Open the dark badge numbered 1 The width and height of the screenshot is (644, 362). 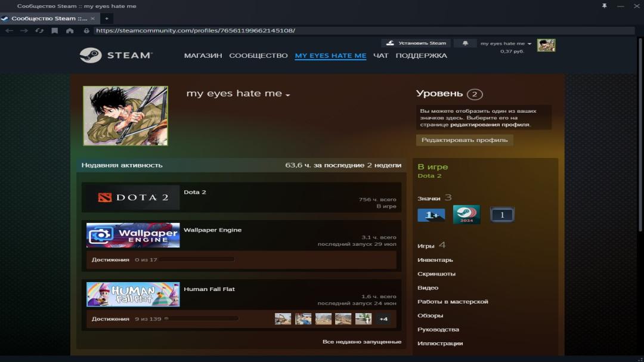(502, 215)
